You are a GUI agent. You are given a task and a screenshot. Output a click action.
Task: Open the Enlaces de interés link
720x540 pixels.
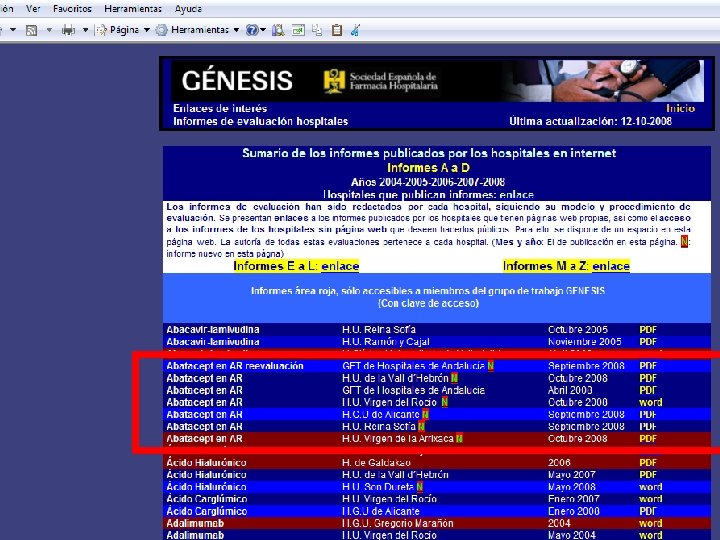coord(220,108)
